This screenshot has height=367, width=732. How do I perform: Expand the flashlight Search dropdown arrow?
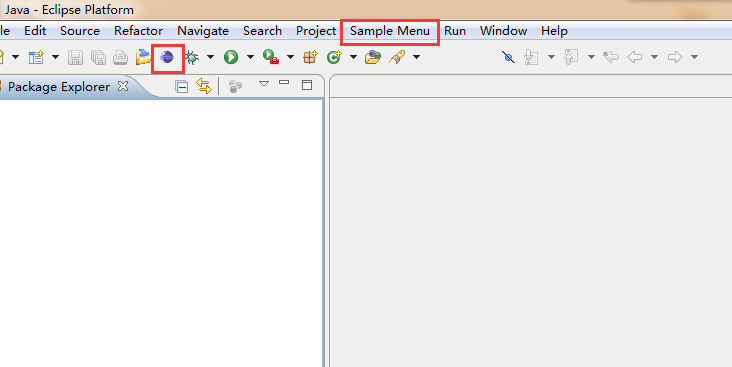(x=416, y=57)
